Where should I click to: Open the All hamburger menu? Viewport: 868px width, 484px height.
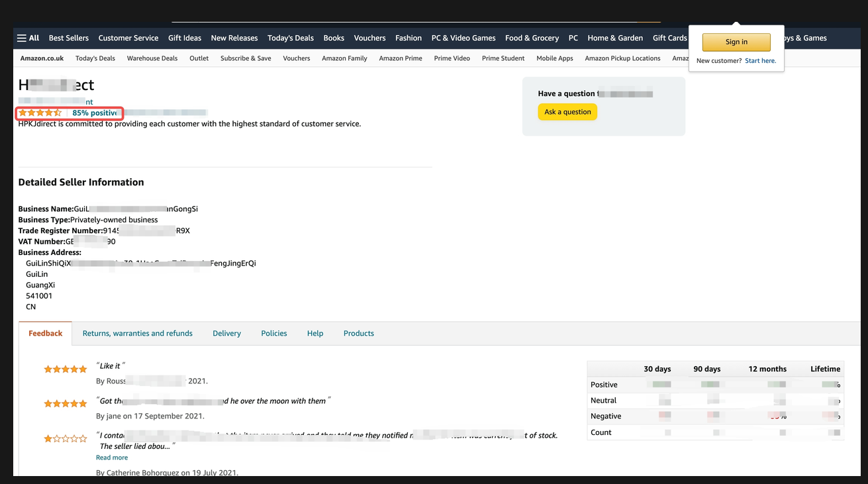pos(28,38)
